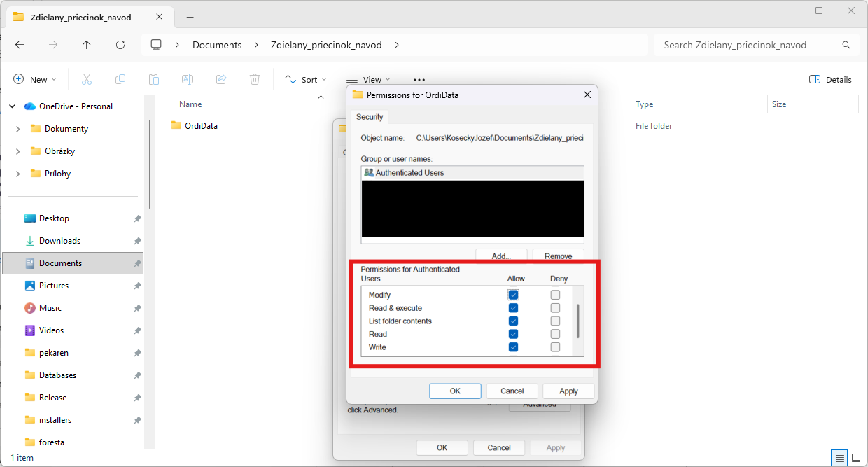Screen dimensions: 868x467
Task: Click the Back navigation arrow
Action: pos(20,45)
